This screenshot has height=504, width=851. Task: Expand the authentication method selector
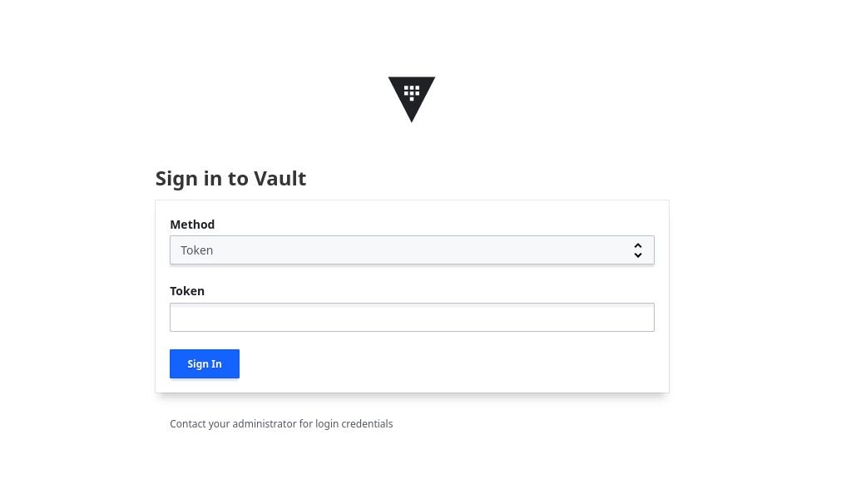[x=412, y=250]
